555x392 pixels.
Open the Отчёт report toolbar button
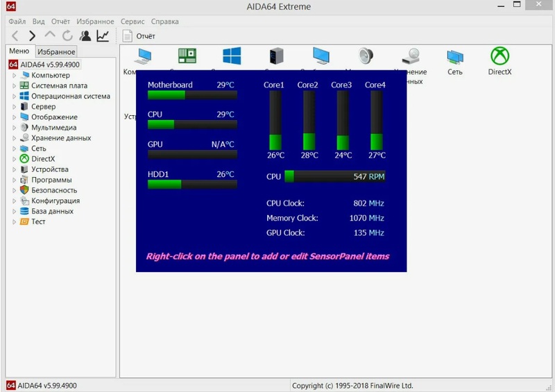pos(139,36)
